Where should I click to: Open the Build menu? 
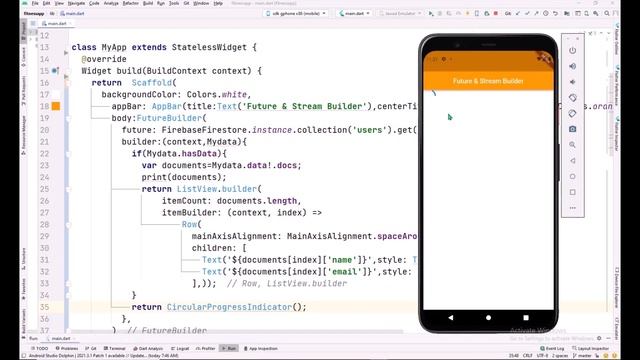[148, 3]
